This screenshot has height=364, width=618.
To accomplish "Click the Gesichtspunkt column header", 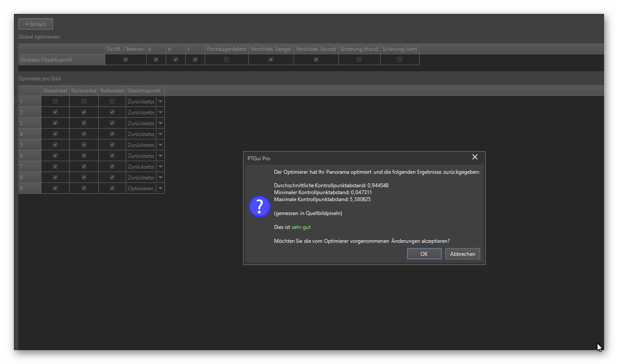I will point(144,91).
